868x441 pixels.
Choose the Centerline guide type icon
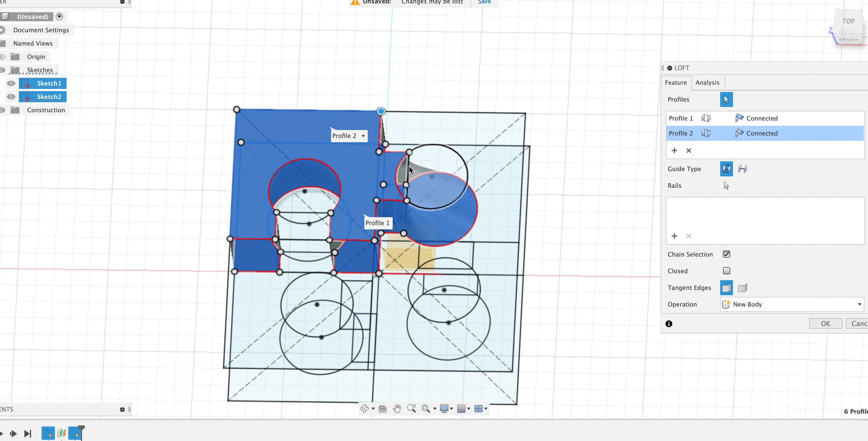[x=743, y=169]
